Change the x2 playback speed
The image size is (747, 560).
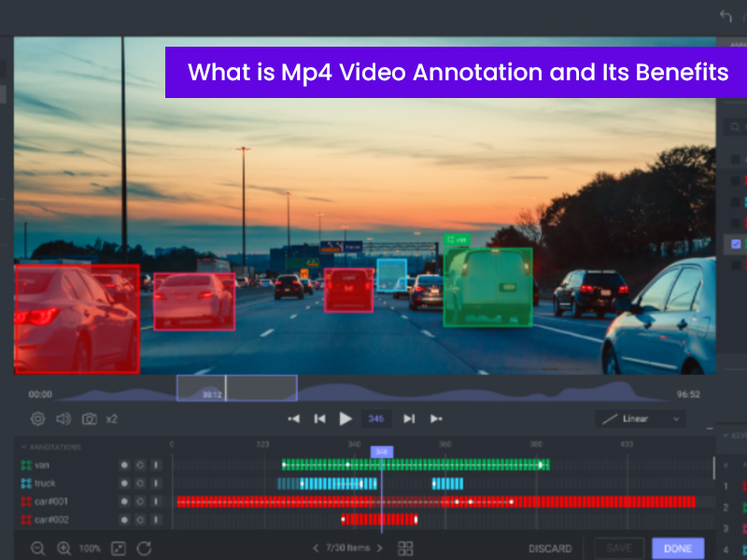(x=111, y=419)
